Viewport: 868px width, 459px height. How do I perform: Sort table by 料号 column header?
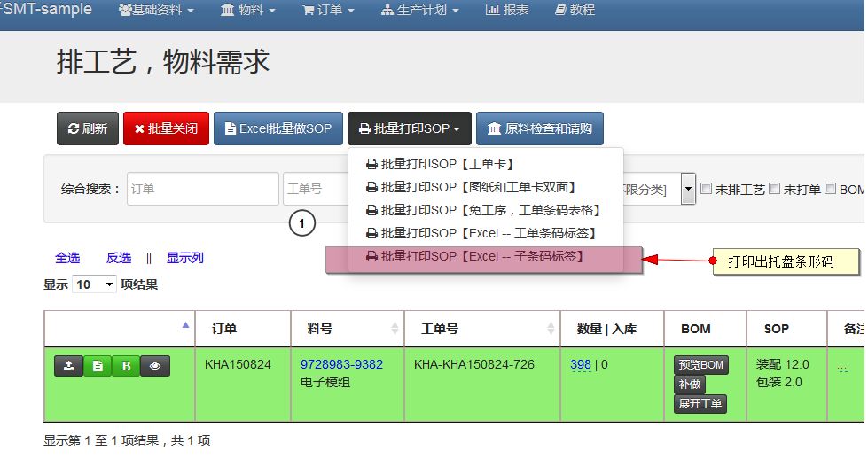click(x=346, y=329)
